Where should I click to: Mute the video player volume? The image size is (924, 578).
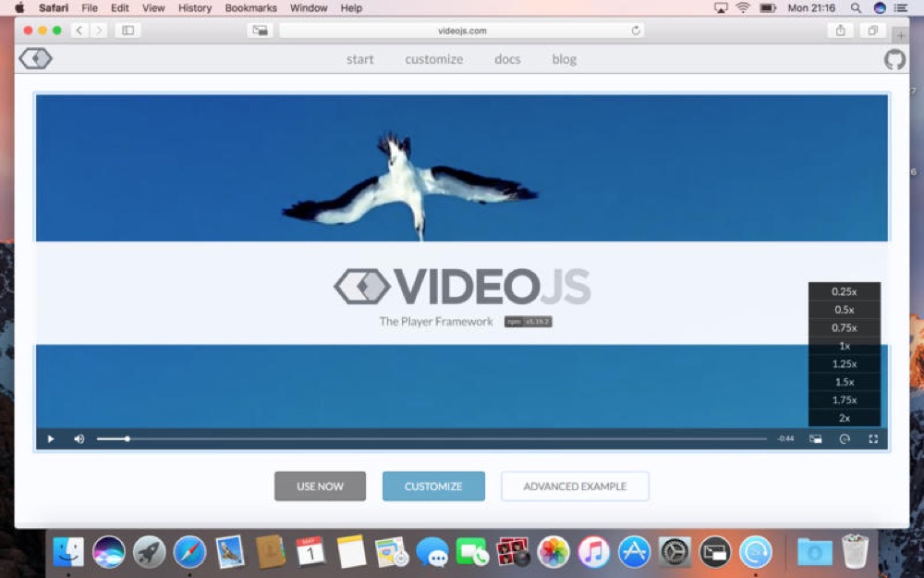pos(79,438)
